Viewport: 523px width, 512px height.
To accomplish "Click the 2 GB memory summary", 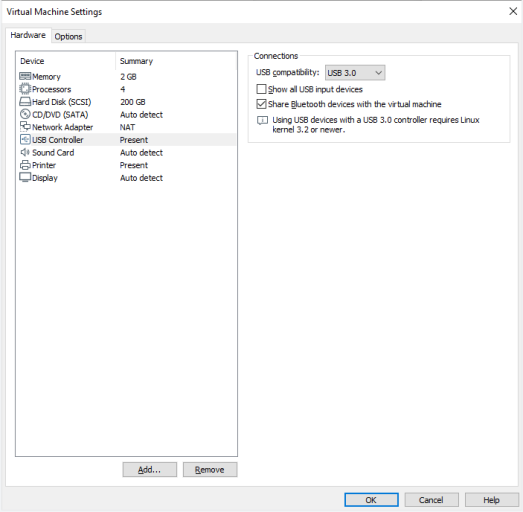I will coord(128,77).
